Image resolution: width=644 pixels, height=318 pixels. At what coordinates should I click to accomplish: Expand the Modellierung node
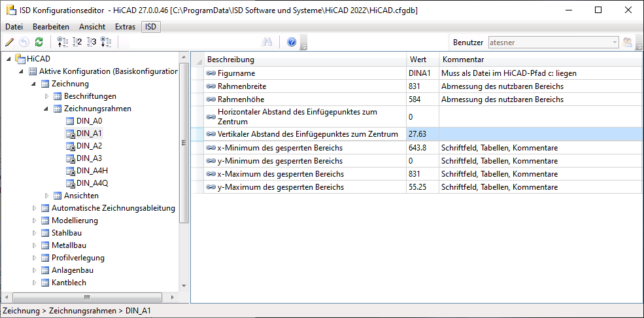[34, 221]
